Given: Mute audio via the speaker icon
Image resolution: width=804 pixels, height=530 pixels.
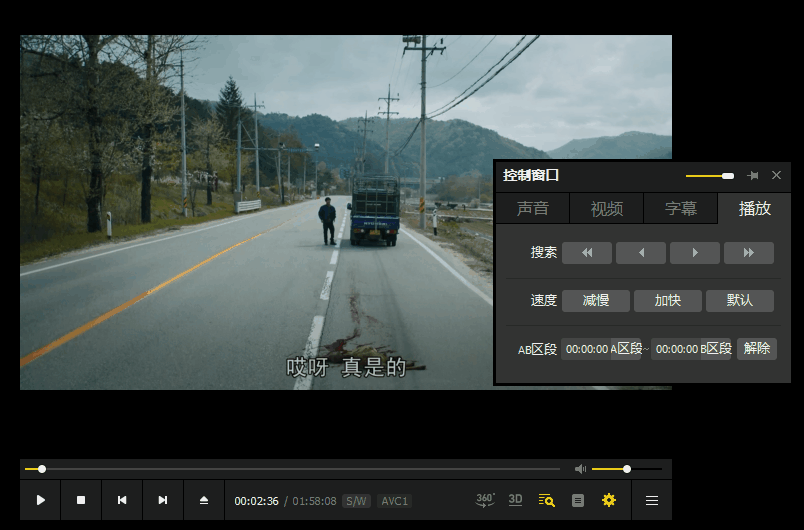Looking at the screenshot, I should coord(580,469).
